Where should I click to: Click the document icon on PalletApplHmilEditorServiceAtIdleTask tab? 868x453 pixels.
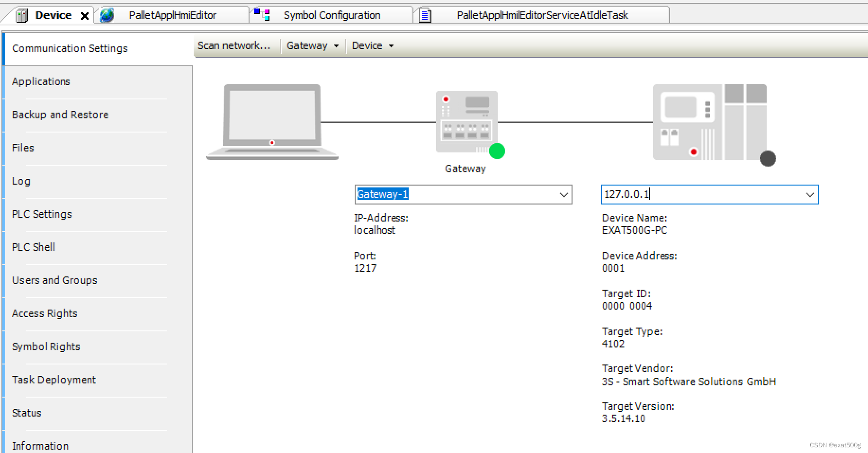click(424, 15)
